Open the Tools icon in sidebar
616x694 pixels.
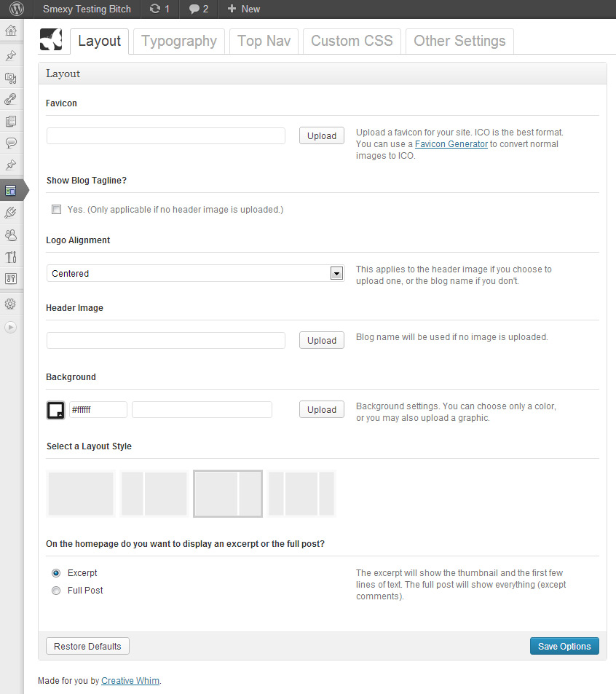(11, 256)
